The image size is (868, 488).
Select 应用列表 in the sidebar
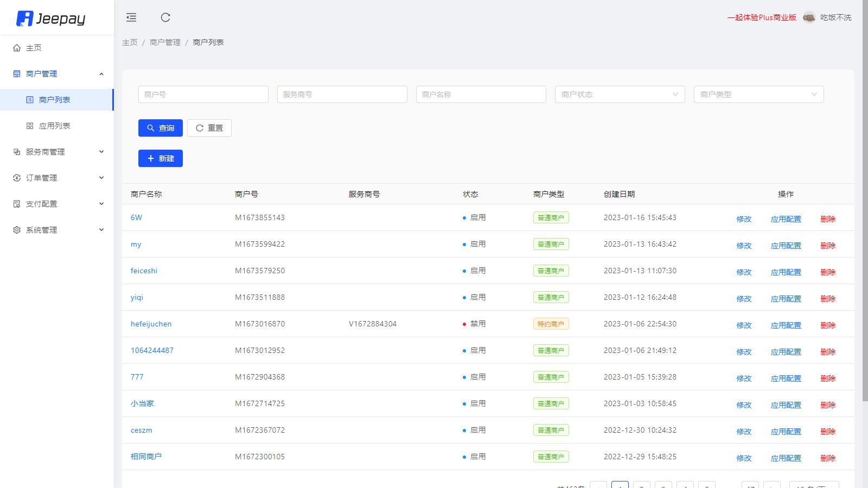[55, 126]
